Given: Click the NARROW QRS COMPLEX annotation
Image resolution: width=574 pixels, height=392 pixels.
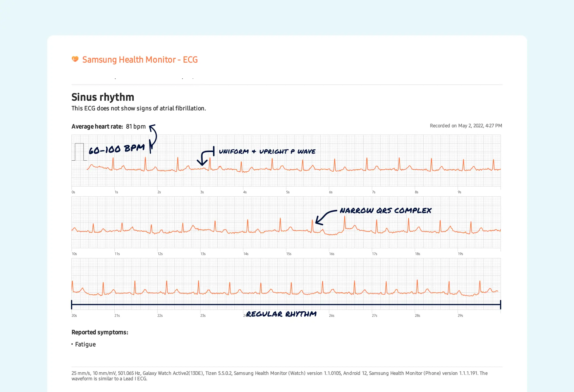Looking at the screenshot, I should (386, 211).
